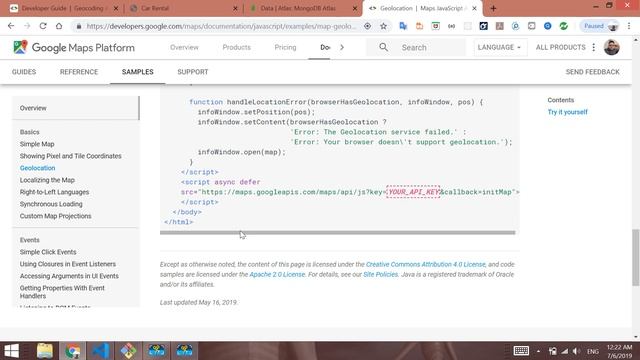Screen dimensions: 640x360
Task: Click the volume speaker icon in tray
Action: (x=576, y=351)
